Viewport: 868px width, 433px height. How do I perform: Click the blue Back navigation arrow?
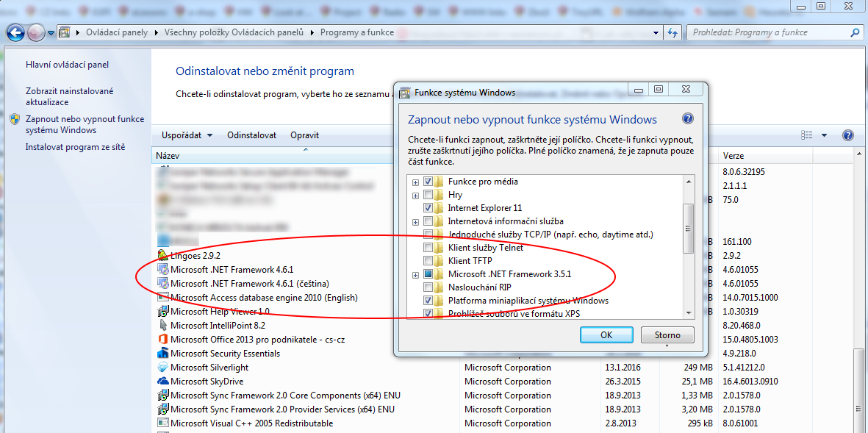15,32
